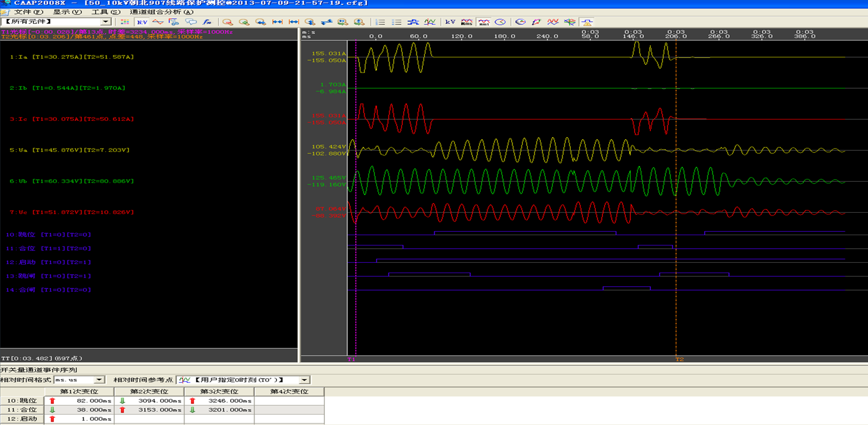Viewport: 868px width, 425px height.
Task: Click the red waveform curve icon
Action: pos(158,22)
